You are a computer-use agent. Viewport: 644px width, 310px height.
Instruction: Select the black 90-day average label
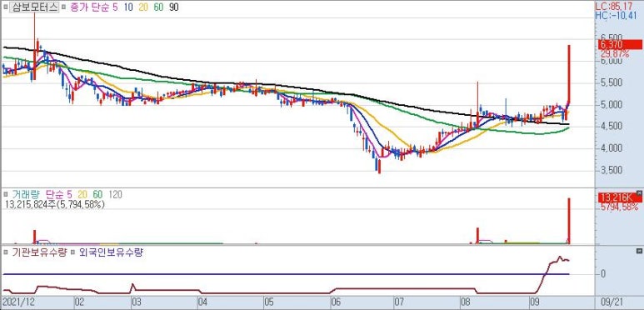click(x=174, y=7)
